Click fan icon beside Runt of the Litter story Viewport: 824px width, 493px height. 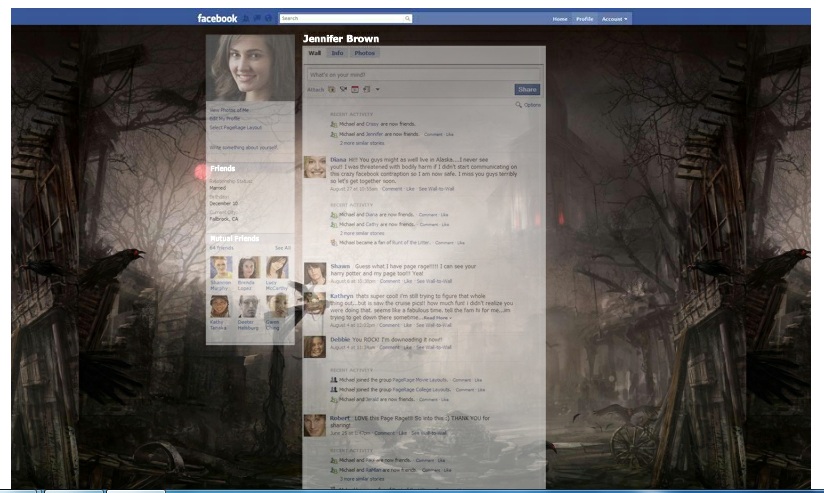(333, 243)
